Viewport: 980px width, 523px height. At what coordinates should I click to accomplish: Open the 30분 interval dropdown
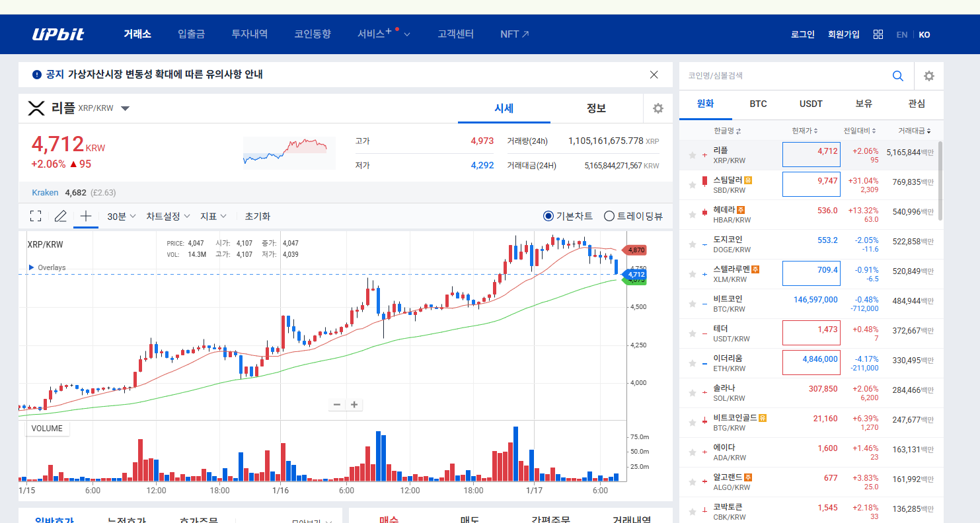(x=122, y=216)
